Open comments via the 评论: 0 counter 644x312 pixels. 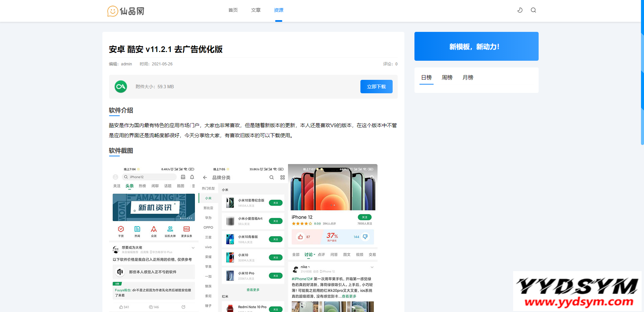390,64
